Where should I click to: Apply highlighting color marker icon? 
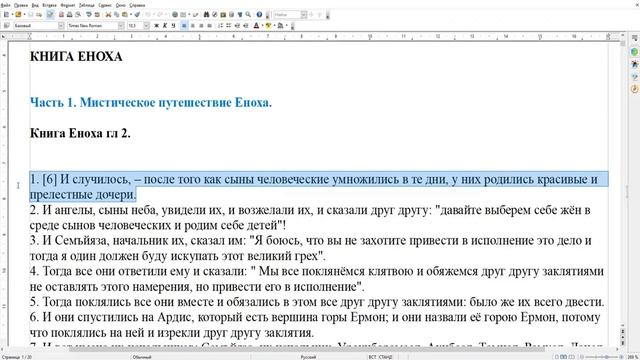point(268,26)
